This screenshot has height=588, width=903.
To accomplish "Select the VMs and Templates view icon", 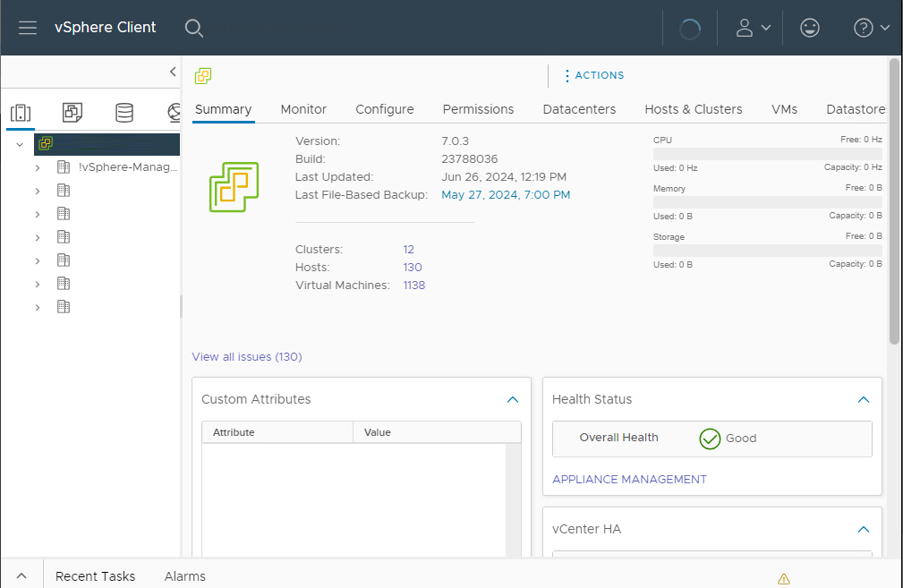I will 72,112.
